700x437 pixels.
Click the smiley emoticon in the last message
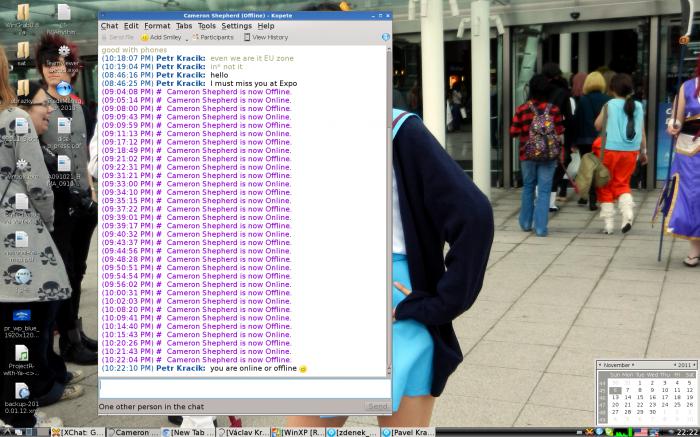pos(303,369)
